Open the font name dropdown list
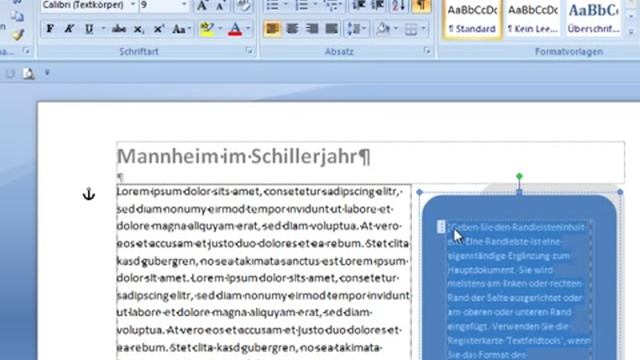 133,5
